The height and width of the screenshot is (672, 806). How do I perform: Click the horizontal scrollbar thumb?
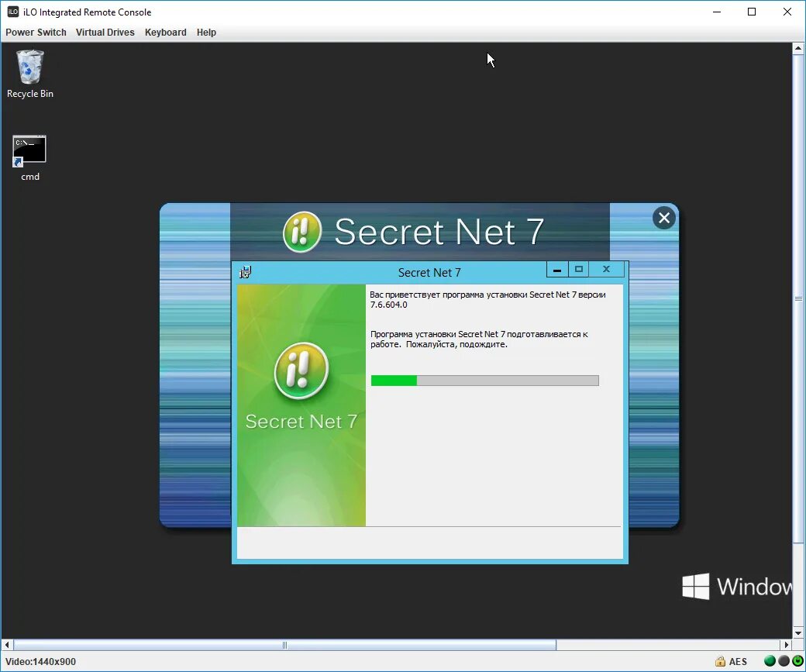tap(284, 645)
